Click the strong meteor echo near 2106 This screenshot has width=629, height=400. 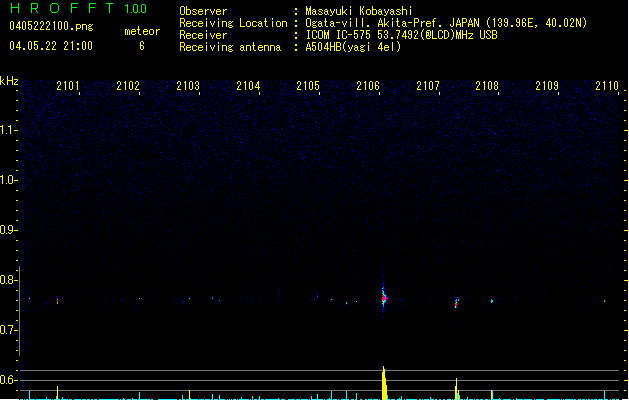(384, 298)
